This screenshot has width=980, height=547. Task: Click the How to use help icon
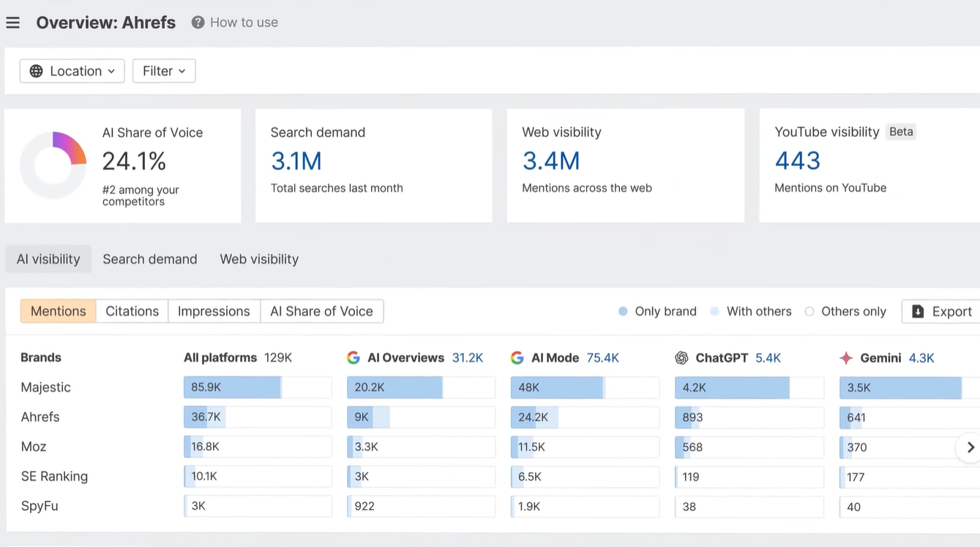(x=198, y=23)
